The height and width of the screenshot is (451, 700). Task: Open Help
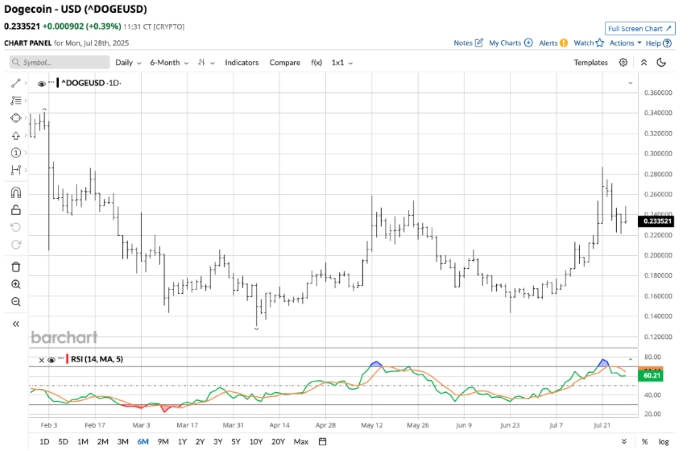click(x=658, y=43)
